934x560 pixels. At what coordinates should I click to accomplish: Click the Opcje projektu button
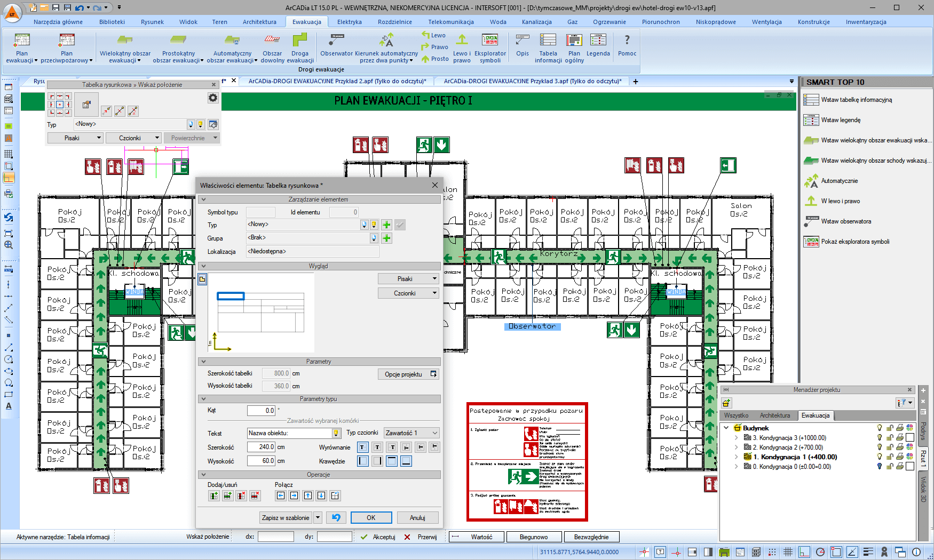(408, 374)
